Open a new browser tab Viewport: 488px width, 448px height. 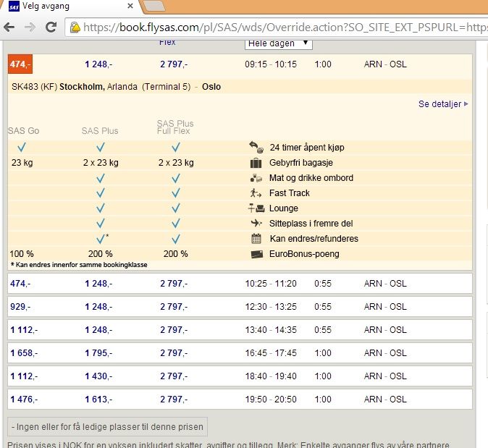point(154,6)
